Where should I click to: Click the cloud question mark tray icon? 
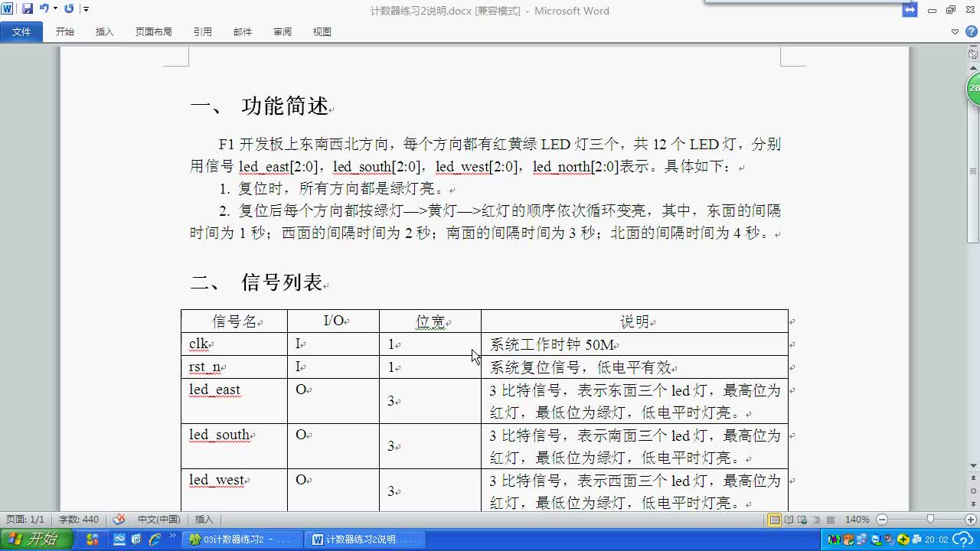click(x=962, y=540)
